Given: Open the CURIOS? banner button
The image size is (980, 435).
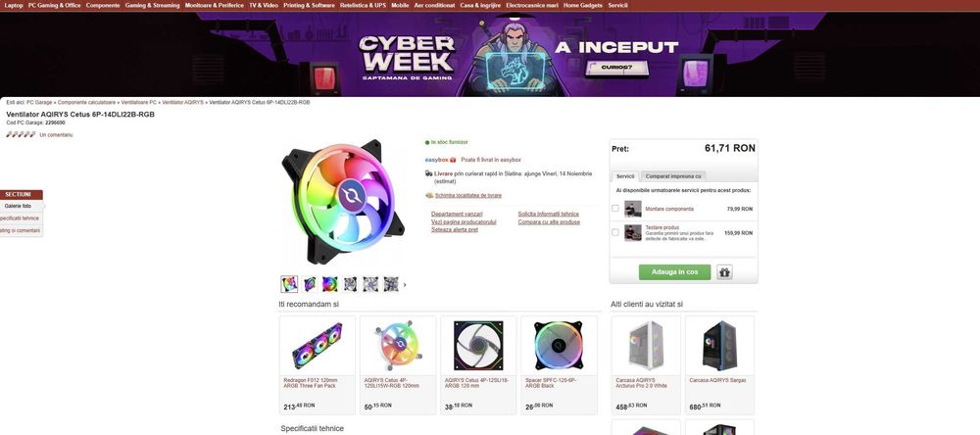Looking at the screenshot, I should coord(616,68).
